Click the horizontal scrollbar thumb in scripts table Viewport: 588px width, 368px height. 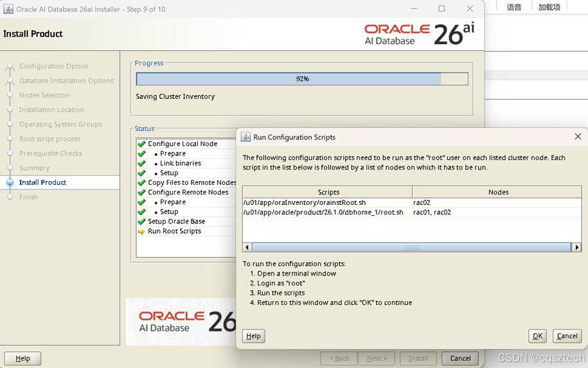click(x=411, y=247)
